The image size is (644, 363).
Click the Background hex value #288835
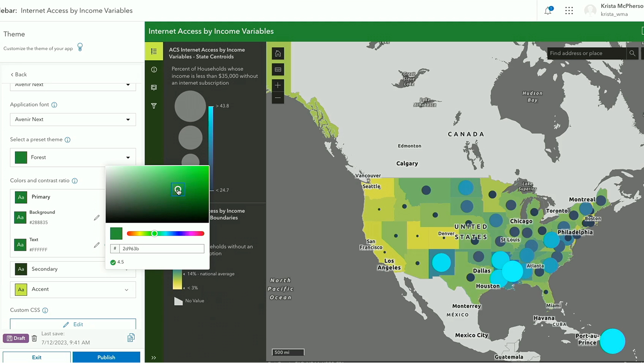click(38, 223)
